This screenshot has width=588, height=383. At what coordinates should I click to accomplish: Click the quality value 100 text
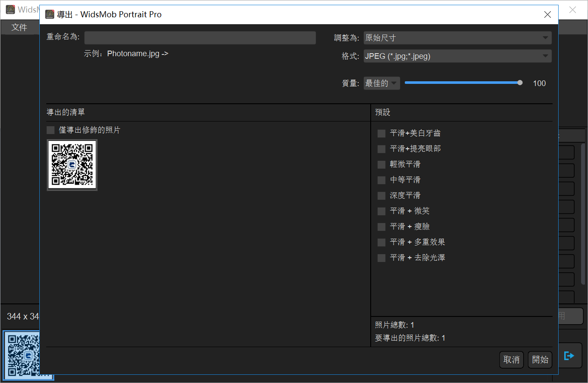(x=539, y=83)
